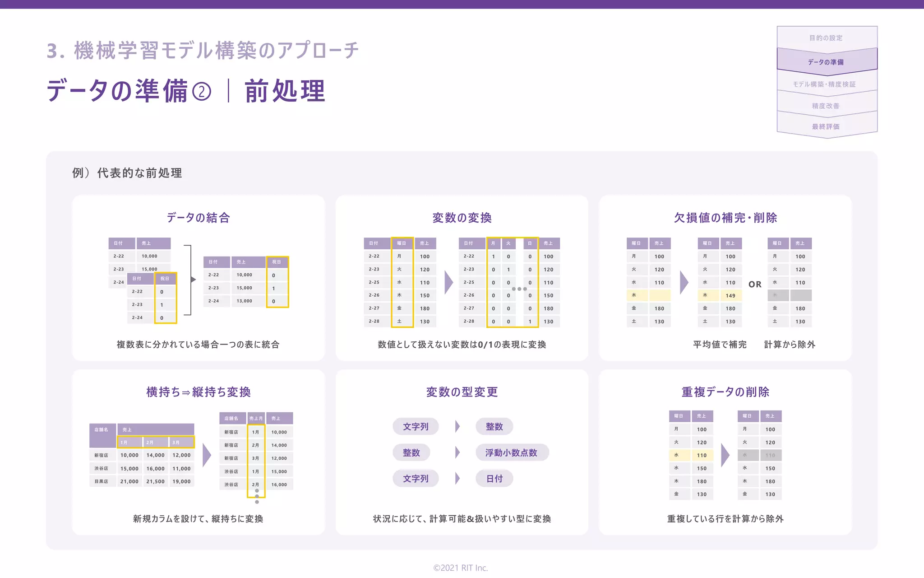This screenshot has width=924, height=578.
Task: Click the 欠損値の補完・削除 card title
Action: coord(725,218)
